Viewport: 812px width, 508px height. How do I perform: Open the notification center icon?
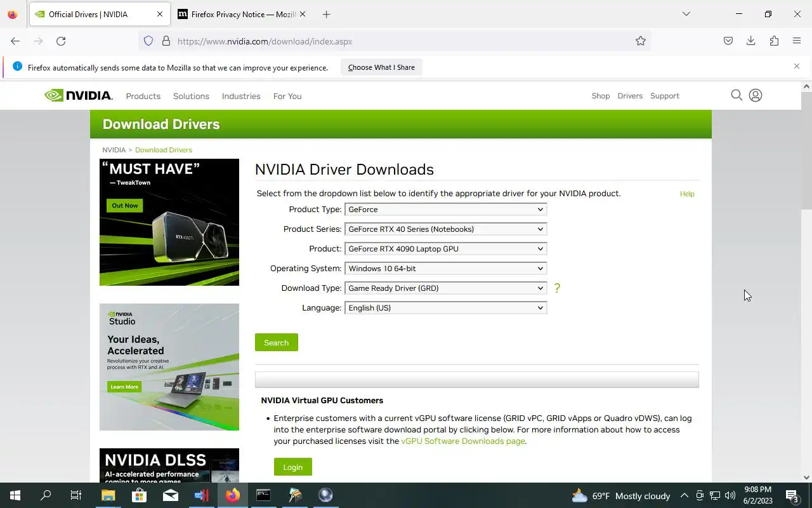[792, 495]
